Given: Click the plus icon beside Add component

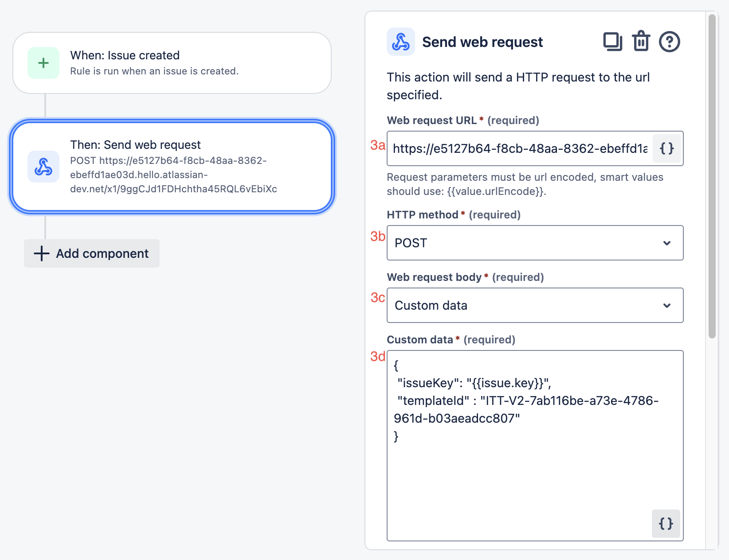Looking at the screenshot, I should pos(42,253).
